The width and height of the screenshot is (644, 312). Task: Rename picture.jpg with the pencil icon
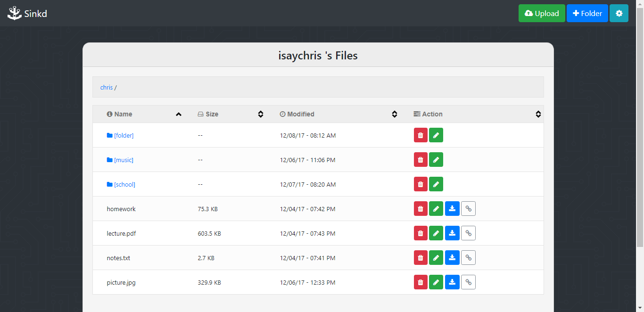click(436, 282)
